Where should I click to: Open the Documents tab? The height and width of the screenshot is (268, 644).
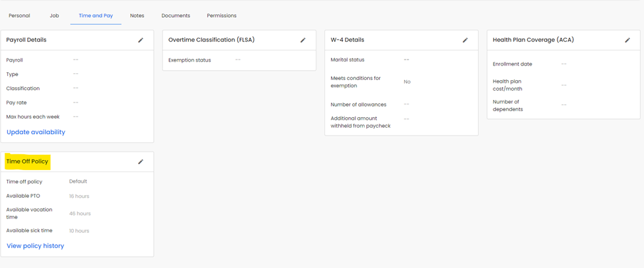176,15
